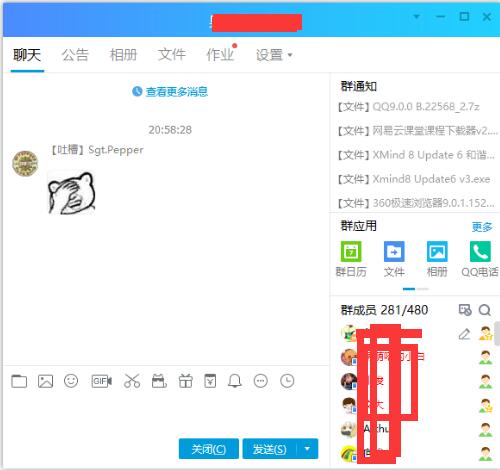Expand the 设置 settings dropdown
The image size is (500, 470).
click(274, 55)
